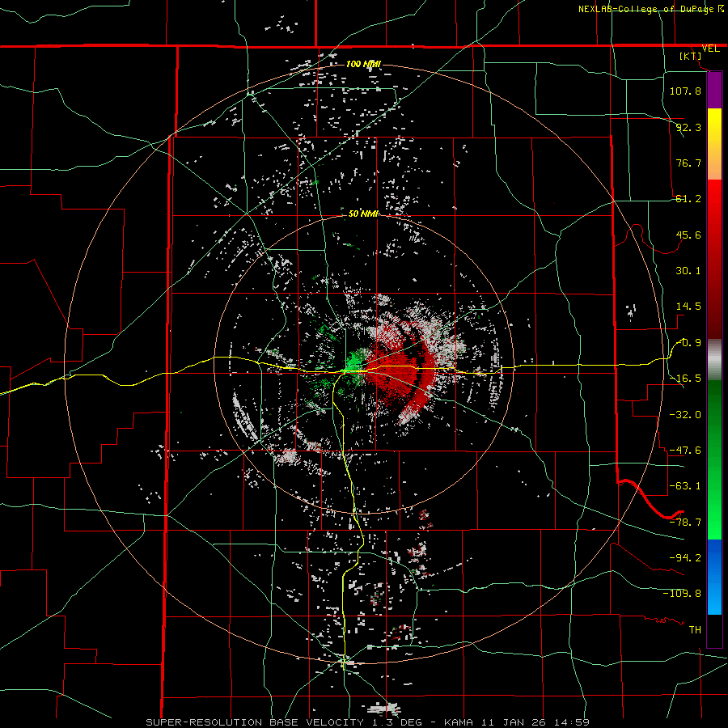The height and width of the screenshot is (728, 728).
Task: Pick the gray near-zero segment of the color bar
Action: coord(714,359)
